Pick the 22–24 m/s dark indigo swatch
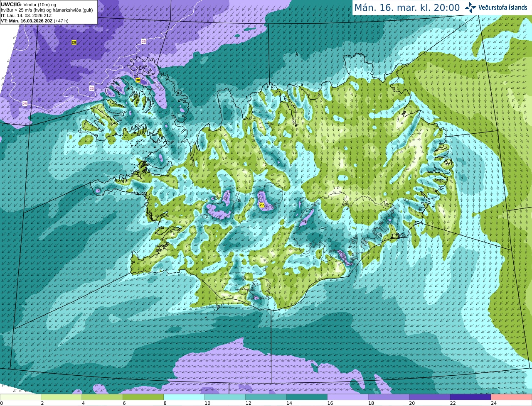The height and width of the screenshot is (406, 532). (470, 397)
